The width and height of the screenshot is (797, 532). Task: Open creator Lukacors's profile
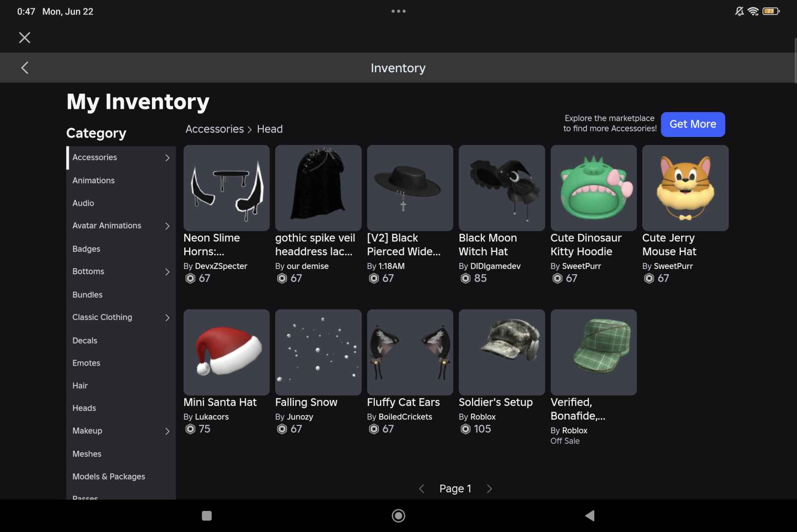pos(212,417)
